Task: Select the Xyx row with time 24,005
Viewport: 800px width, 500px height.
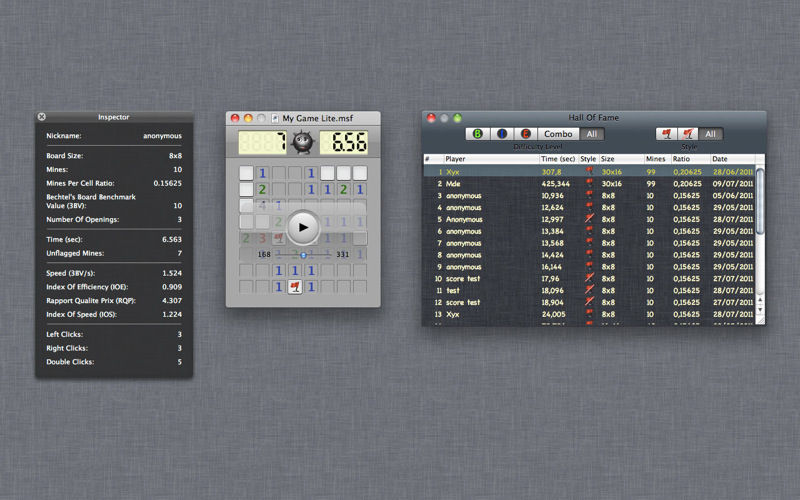Action: coord(589,314)
